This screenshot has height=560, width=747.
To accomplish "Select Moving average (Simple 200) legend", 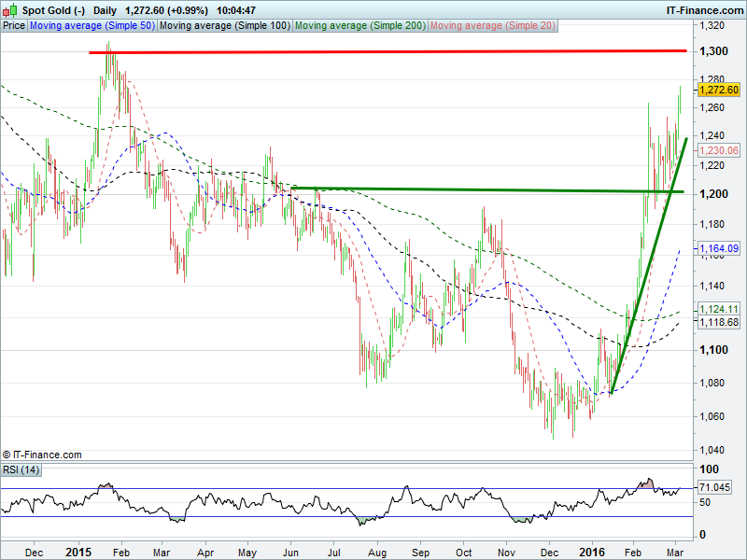I will click(360, 26).
